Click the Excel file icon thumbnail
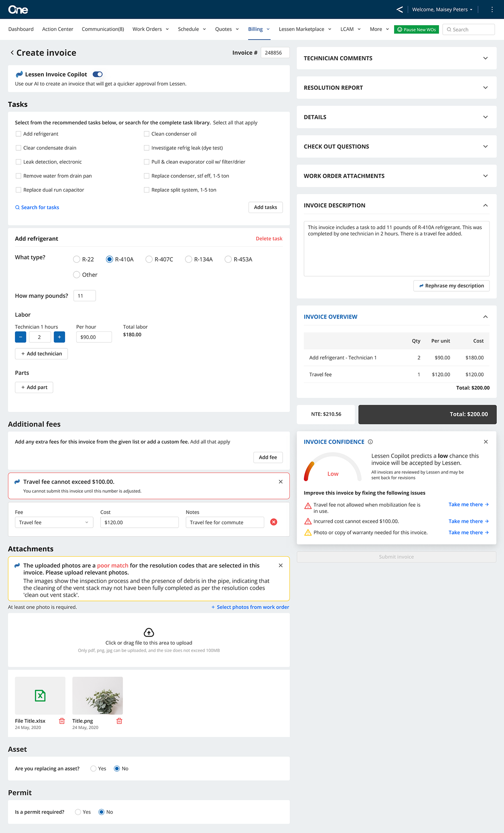This screenshot has height=833, width=504. point(40,695)
